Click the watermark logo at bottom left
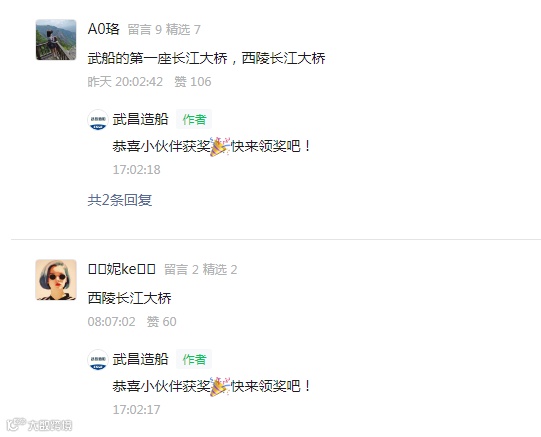 pos(39,425)
